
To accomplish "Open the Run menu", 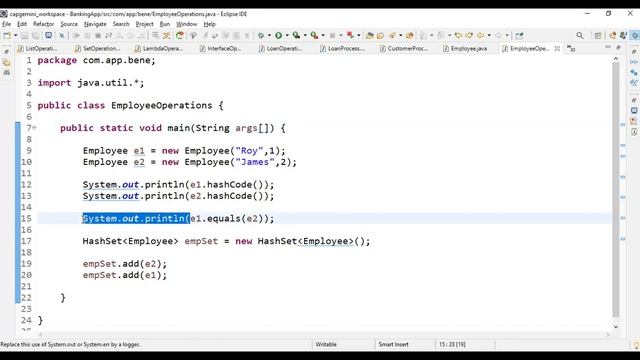I will (x=165, y=24).
